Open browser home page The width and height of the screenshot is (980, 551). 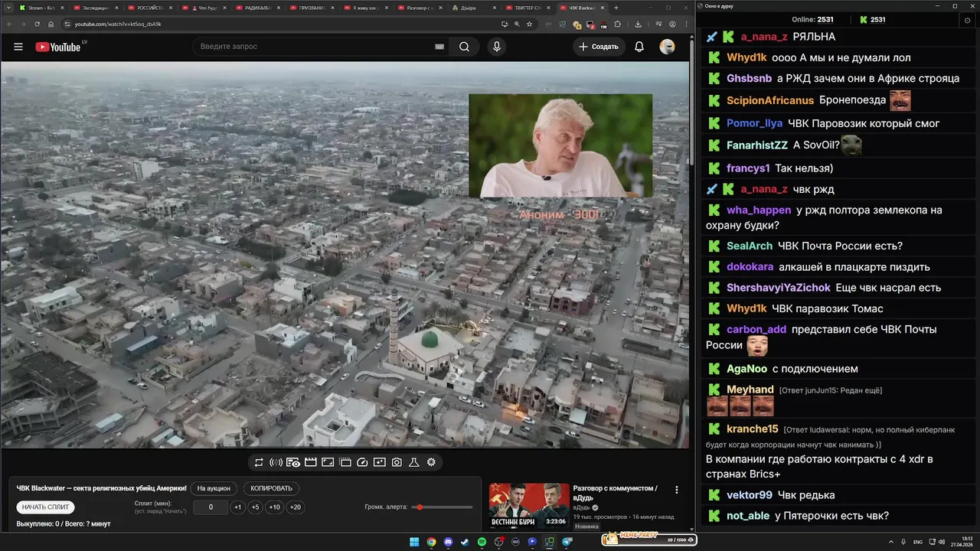[x=51, y=24]
